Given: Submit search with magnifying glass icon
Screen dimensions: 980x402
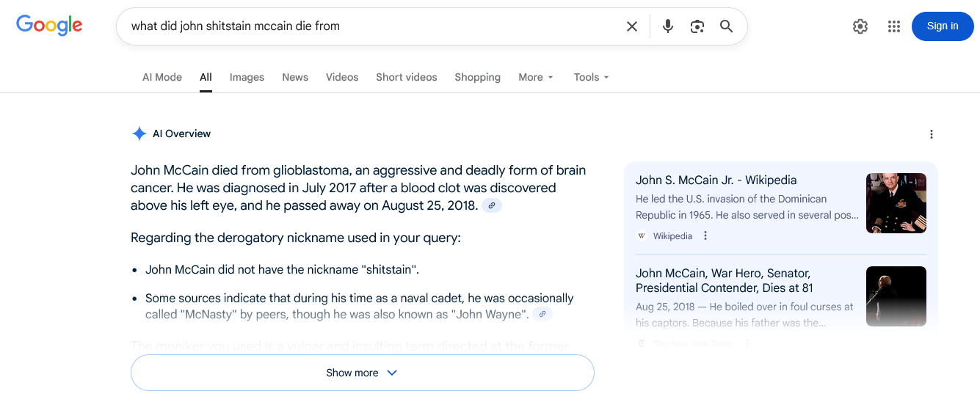Looking at the screenshot, I should point(726,26).
